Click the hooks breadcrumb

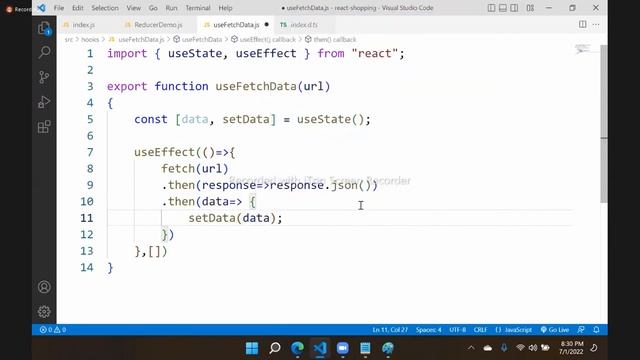pyautogui.click(x=90, y=39)
